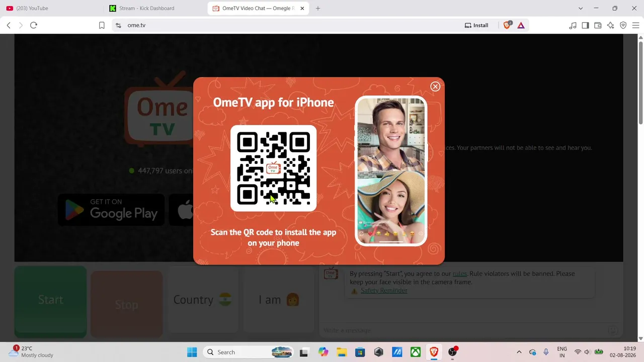Go forward to the next page

pyautogui.click(x=21, y=25)
